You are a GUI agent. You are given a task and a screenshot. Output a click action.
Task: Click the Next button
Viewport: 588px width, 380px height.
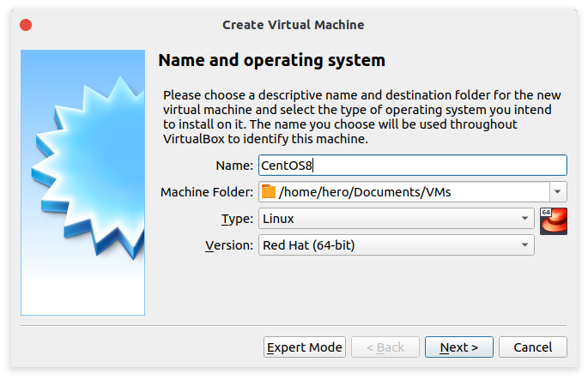tap(459, 347)
